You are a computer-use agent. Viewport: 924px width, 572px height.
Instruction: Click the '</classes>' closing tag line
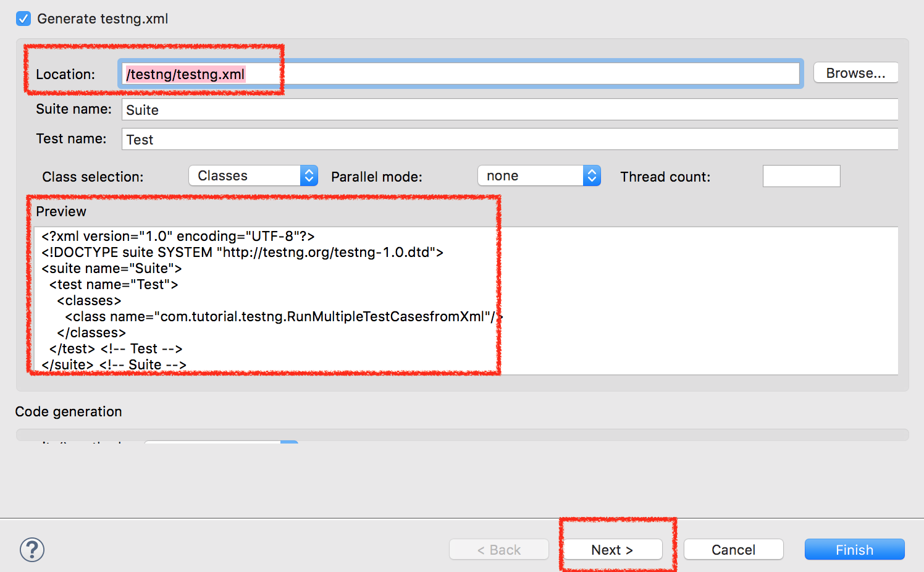(91, 333)
